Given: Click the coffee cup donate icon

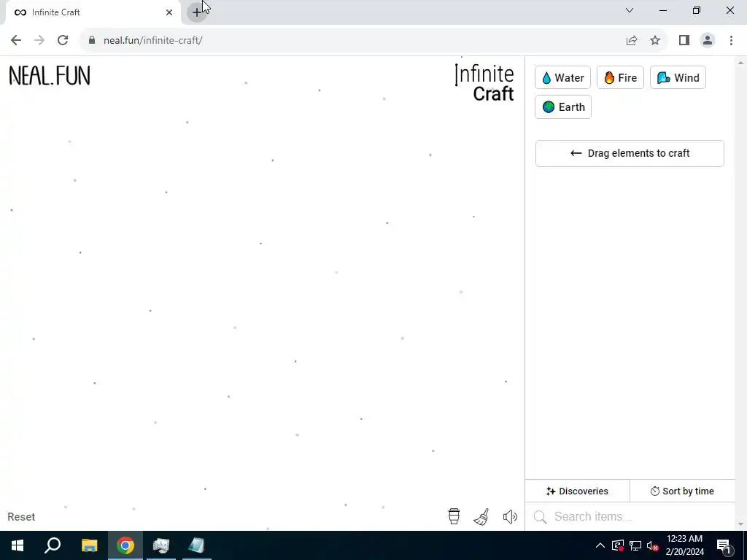Looking at the screenshot, I should click(454, 516).
